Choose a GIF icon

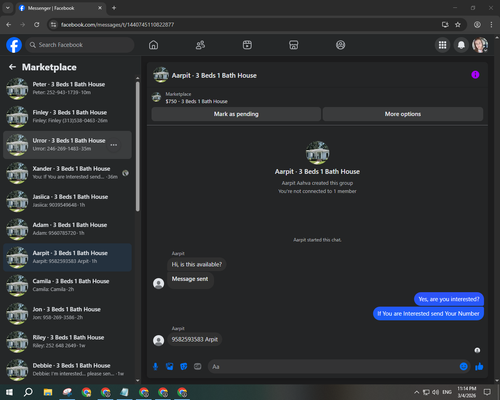[198, 367]
